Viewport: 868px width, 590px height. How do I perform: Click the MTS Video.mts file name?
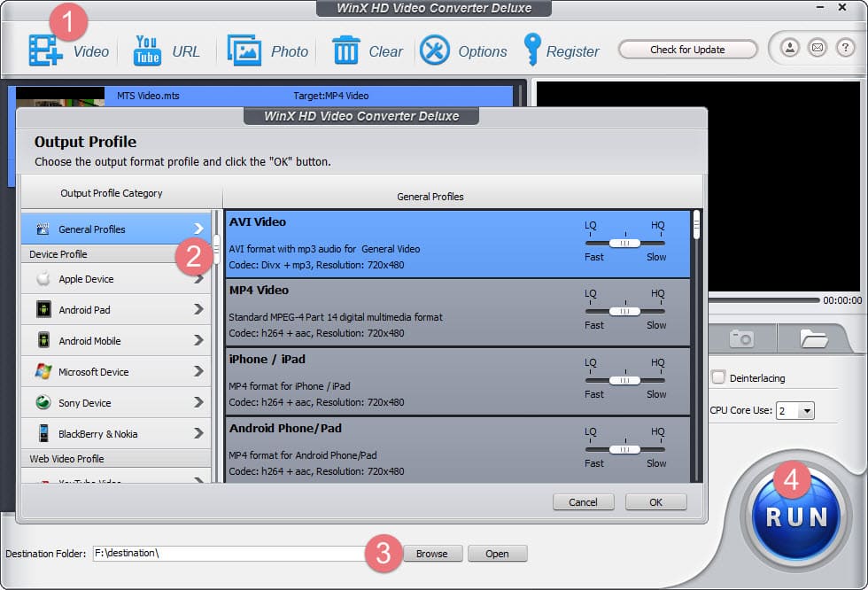(x=148, y=96)
